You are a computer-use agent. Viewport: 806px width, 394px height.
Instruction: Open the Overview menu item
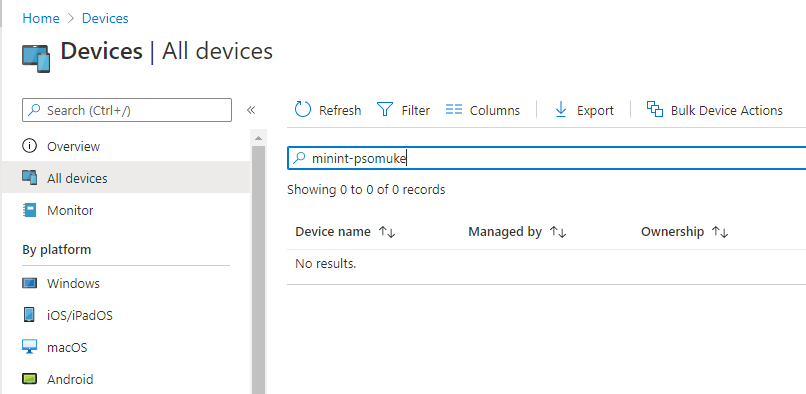coord(126,146)
